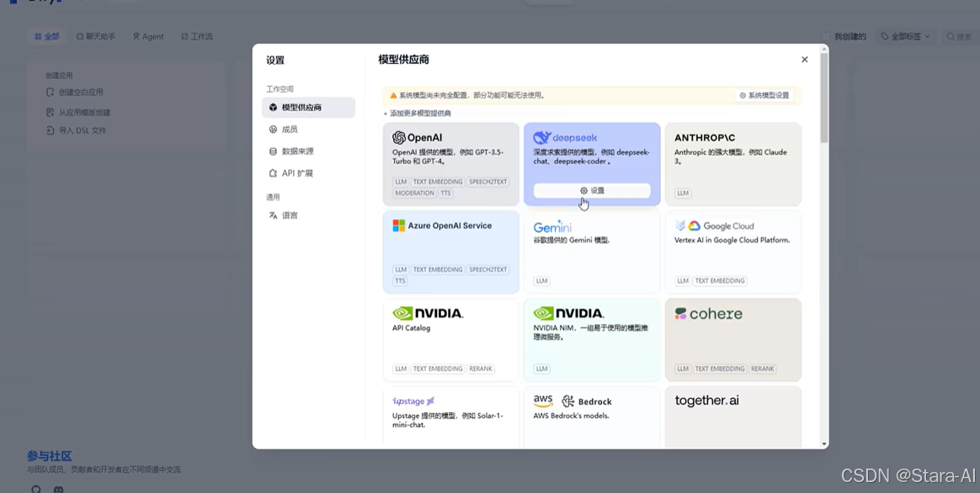Click the Gemini logo
Viewport: 980px width, 493px height.
click(551, 226)
